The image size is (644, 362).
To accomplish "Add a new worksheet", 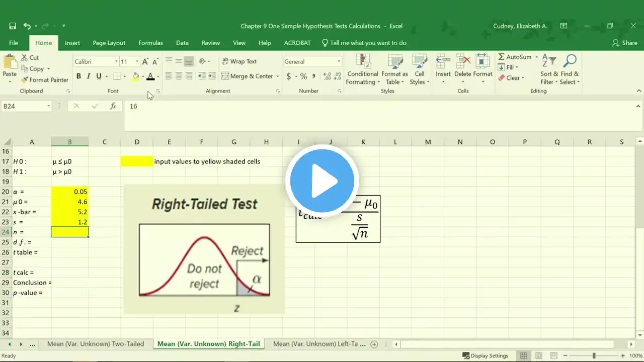I will (x=374, y=344).
